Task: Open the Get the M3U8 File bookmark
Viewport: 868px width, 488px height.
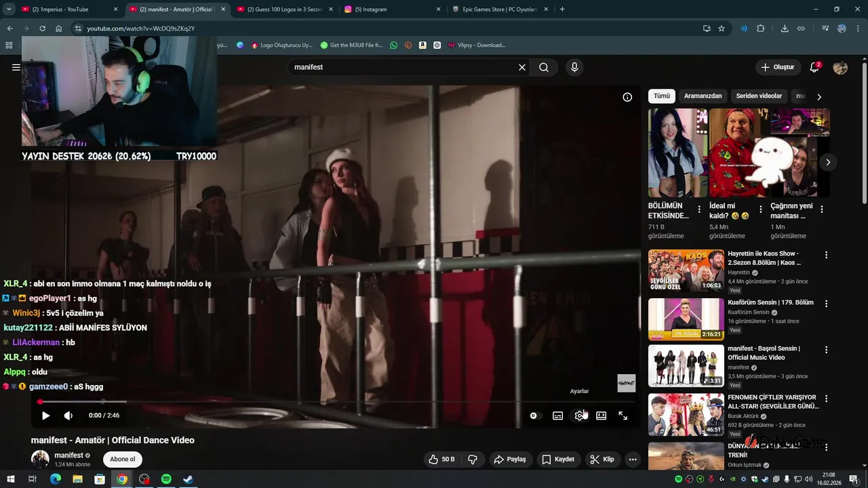Action: 351,45
